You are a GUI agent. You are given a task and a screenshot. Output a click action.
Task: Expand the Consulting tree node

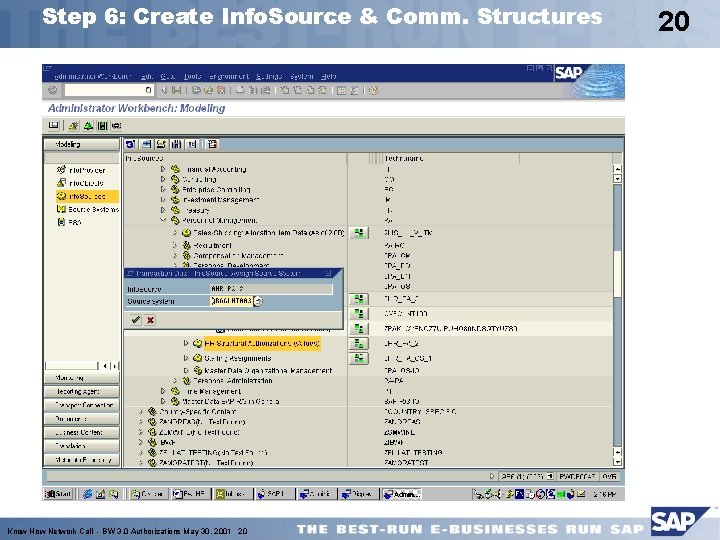pyautogui.click(x=163, y=179)
